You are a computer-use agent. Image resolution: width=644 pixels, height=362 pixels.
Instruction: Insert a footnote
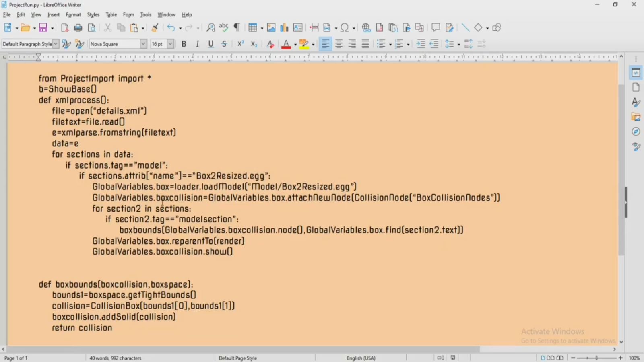(x=380, y=27)
